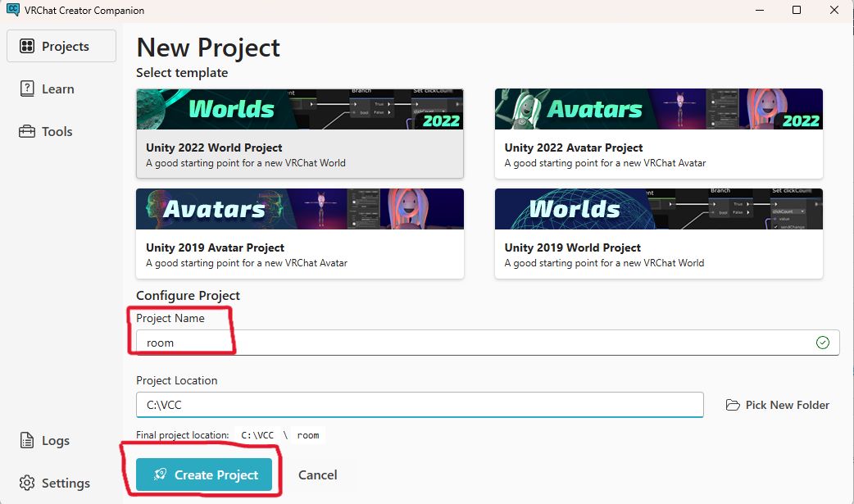
Task: Select the Unity 2019 World Project template
Action: [658, 234]
